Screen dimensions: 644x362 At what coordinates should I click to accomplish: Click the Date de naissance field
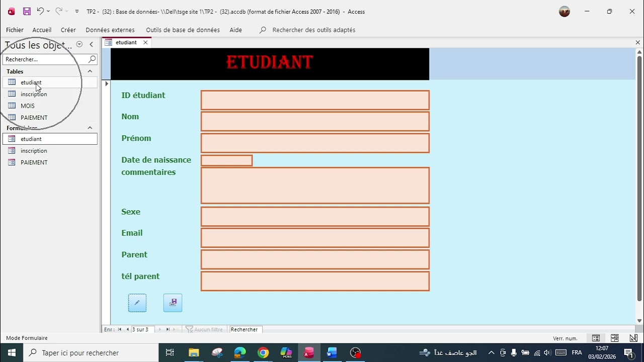(226, 160)
